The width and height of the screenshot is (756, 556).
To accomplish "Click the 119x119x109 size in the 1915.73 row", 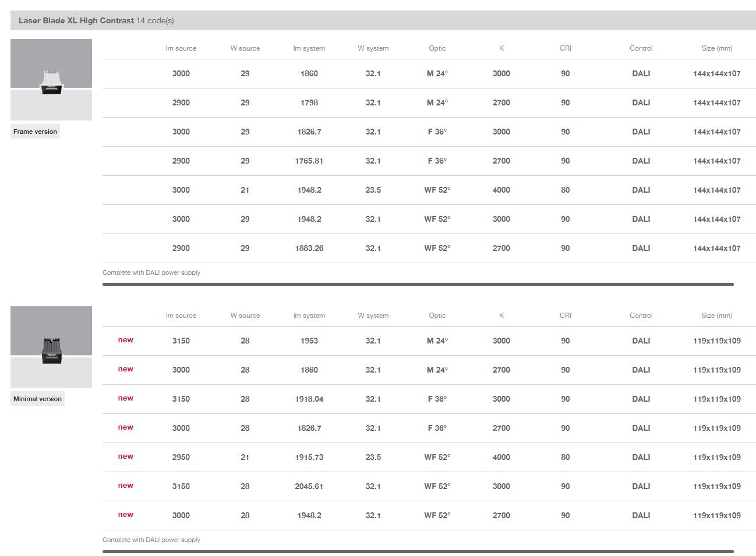I will (x=716, y=458).
